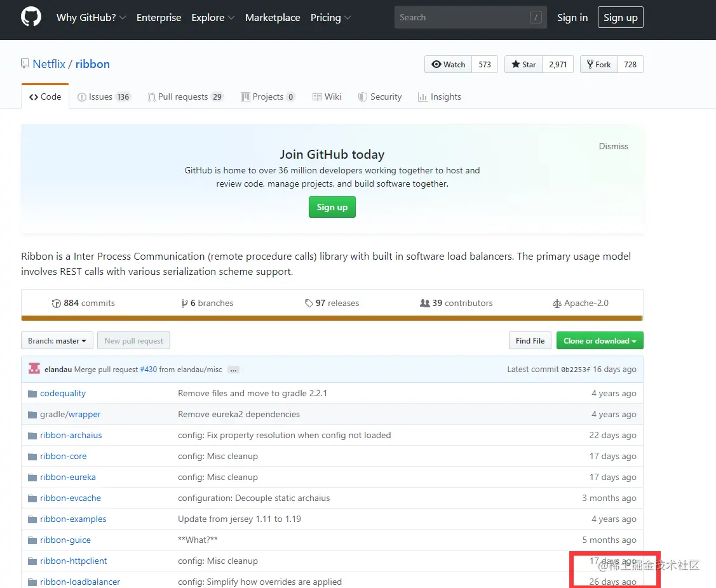Click the green Sign up banner button
This screenshot has height=588, width=716.
(332, 207)
